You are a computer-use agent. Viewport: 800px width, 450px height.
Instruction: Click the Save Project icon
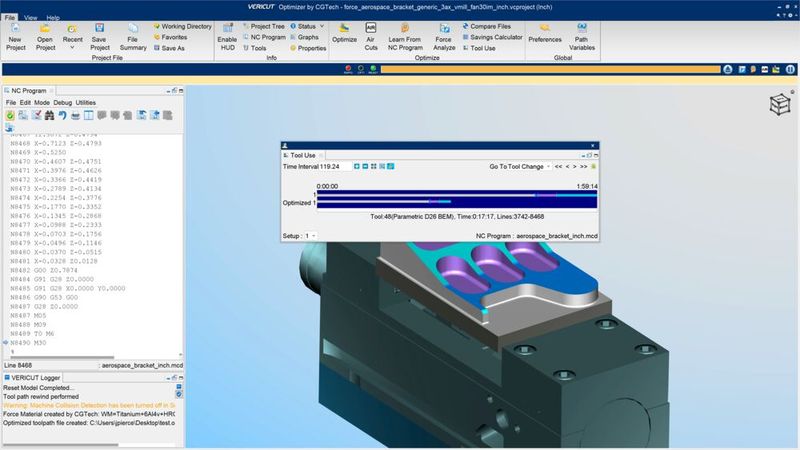(99, 37)
